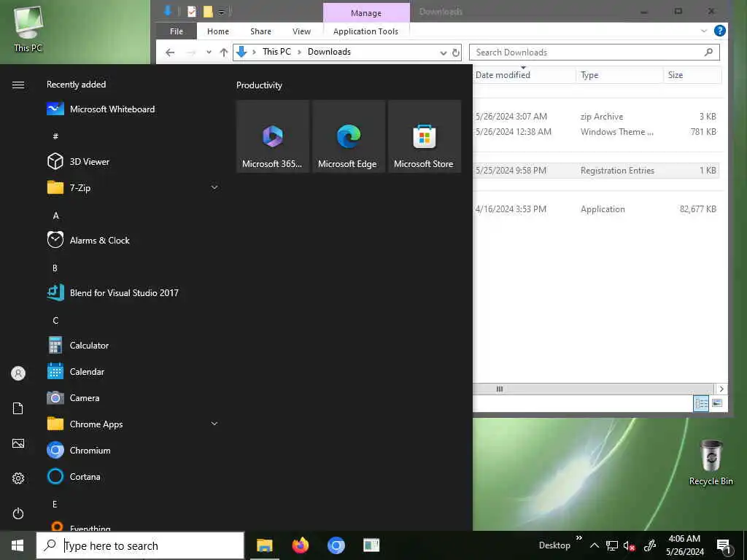Screen dimensions: 747x560
Task: Expand the address bar history dropdown
Action: pos(443,52)
